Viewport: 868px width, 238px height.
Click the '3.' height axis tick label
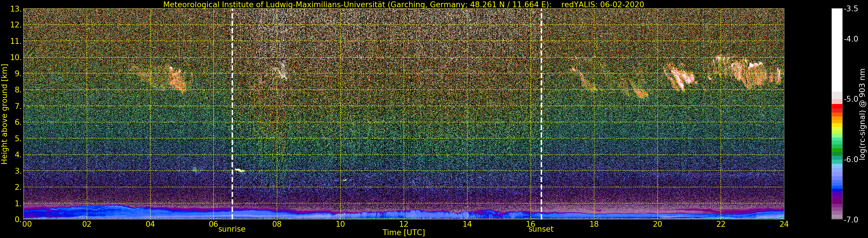(18, 171)
